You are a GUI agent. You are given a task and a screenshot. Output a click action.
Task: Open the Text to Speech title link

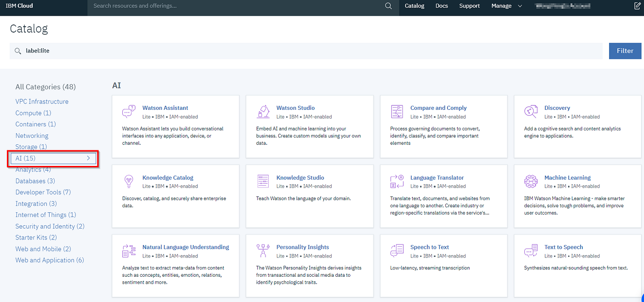pyautogui.click(x=563, y=247)
